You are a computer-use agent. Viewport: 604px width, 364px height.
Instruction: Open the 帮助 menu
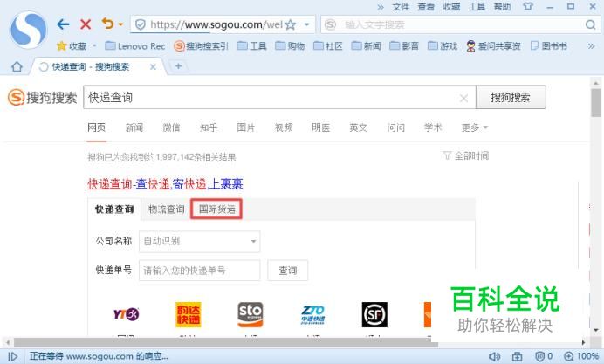tap(502, 7)
